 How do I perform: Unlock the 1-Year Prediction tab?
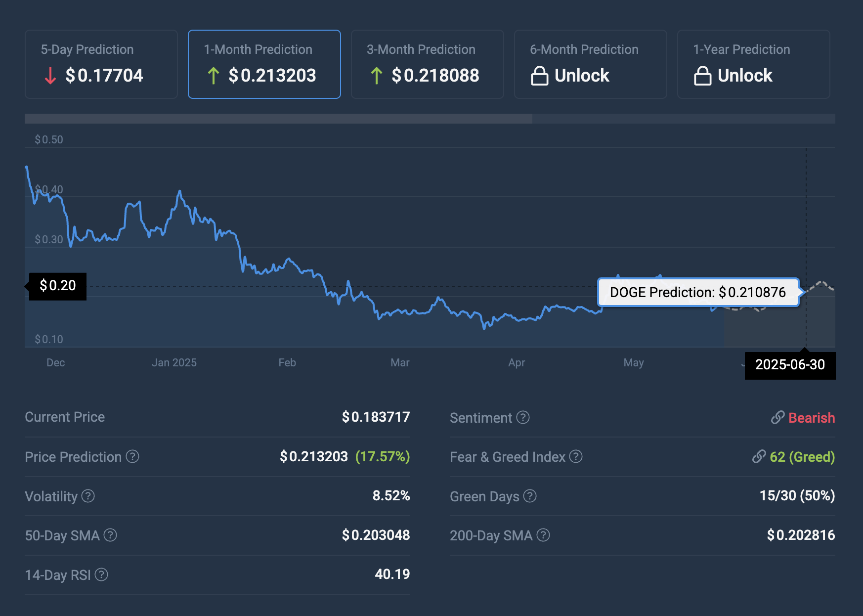click(754, 64)
